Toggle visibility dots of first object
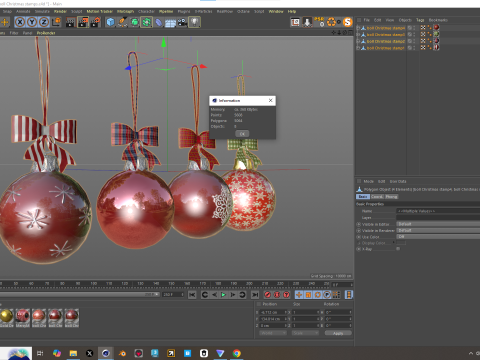The image size is (480, 360). click(415, 28)
